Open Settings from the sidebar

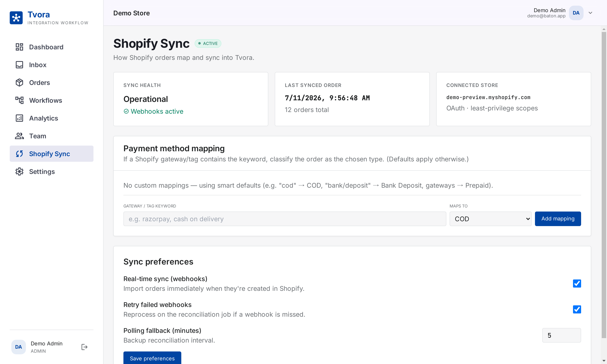(52, 172)
